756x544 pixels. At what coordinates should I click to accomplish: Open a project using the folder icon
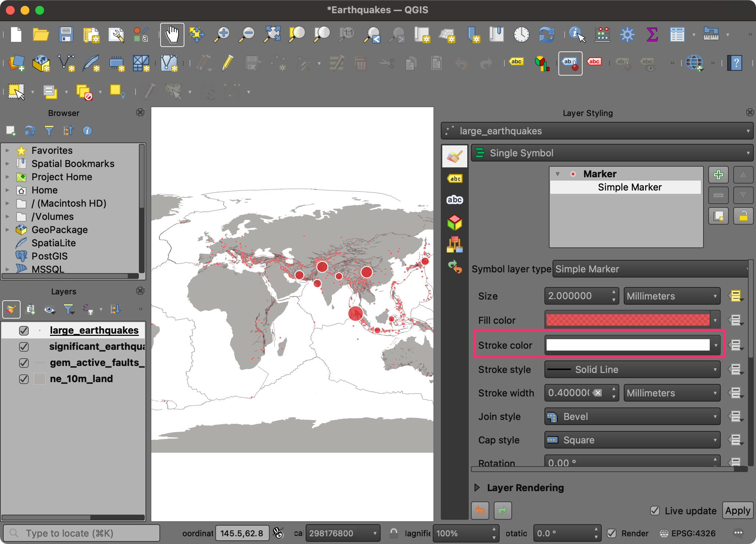(41, 35)
